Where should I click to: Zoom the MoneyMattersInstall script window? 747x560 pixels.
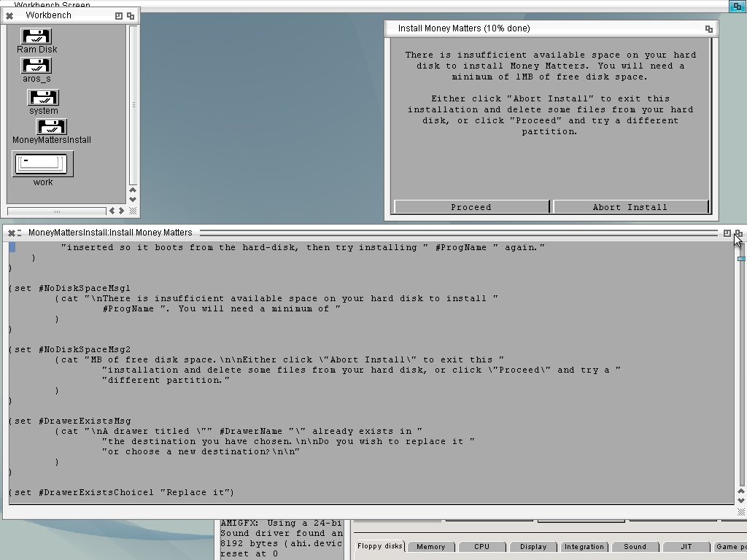tap(727, 233)
